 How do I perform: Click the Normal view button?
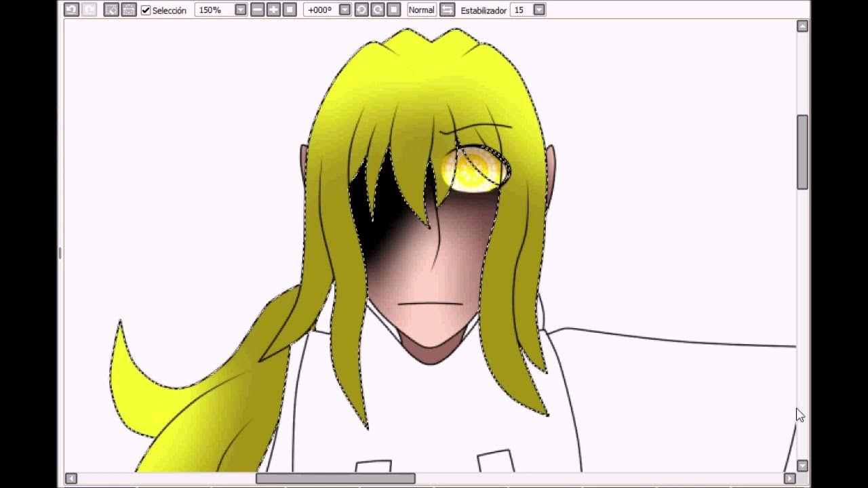click(x=422, y=9)
